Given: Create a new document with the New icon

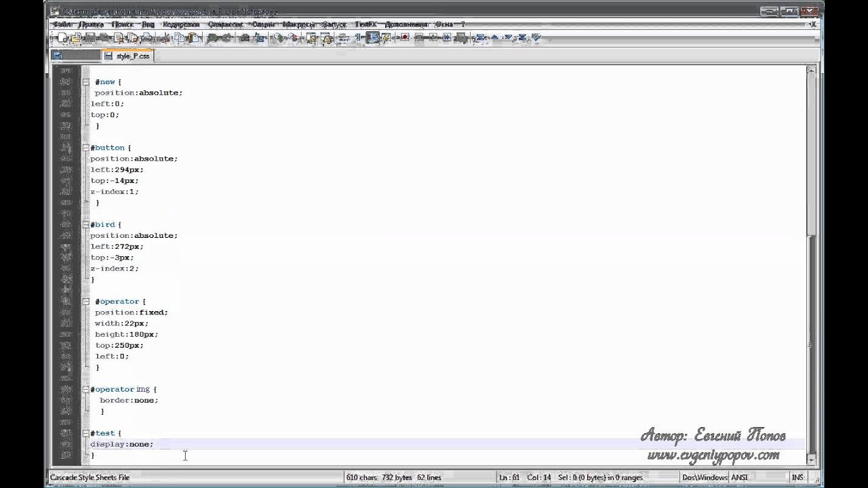Looking at the screenshot, I should (x=62, y=38).
